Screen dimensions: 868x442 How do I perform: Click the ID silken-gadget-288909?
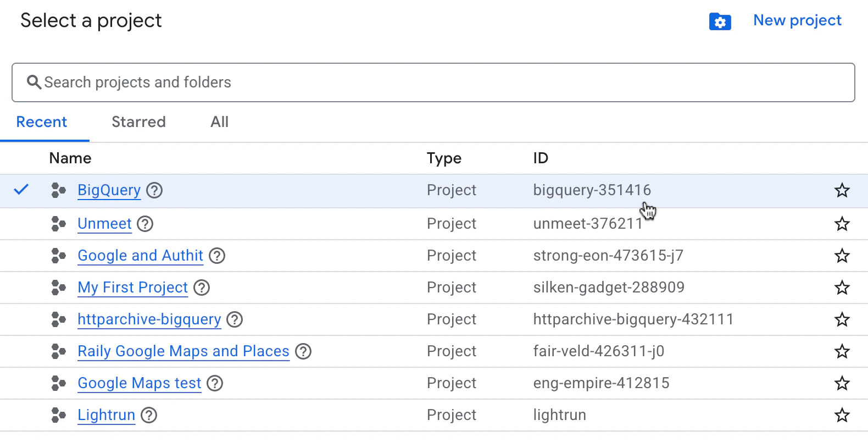click(x=609, y=288)
